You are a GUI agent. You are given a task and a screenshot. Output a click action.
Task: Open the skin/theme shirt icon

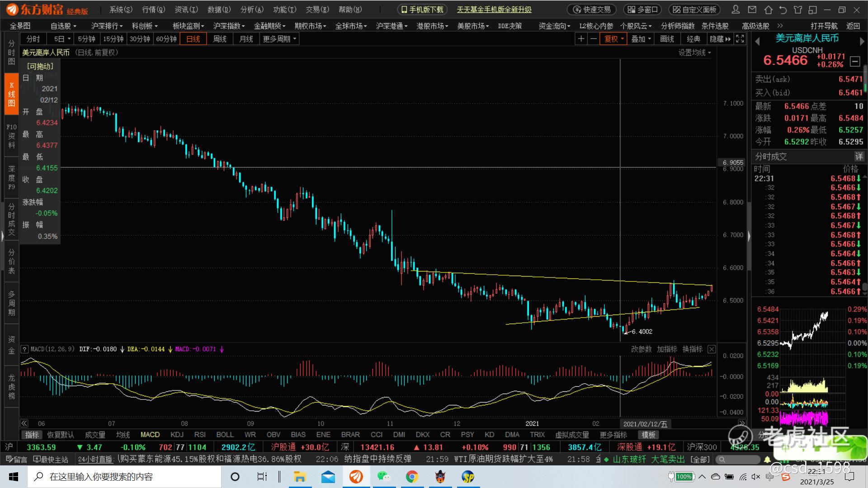[798, 9]
